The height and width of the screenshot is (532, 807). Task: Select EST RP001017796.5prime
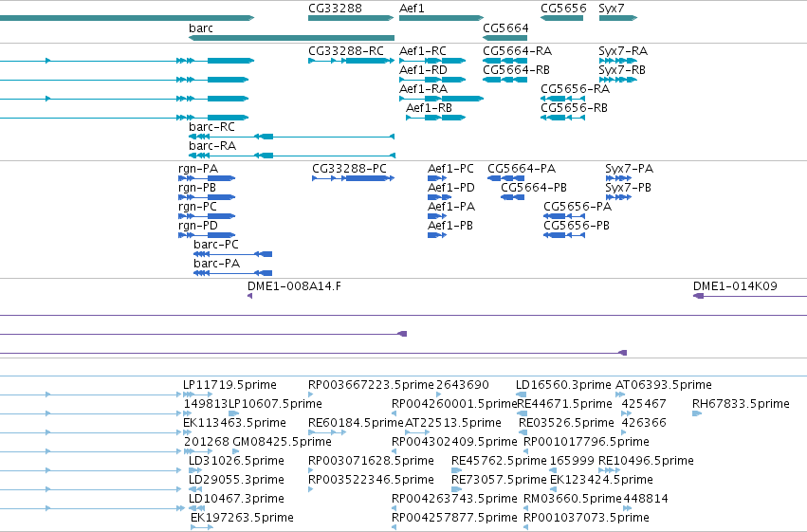[526, 452]
